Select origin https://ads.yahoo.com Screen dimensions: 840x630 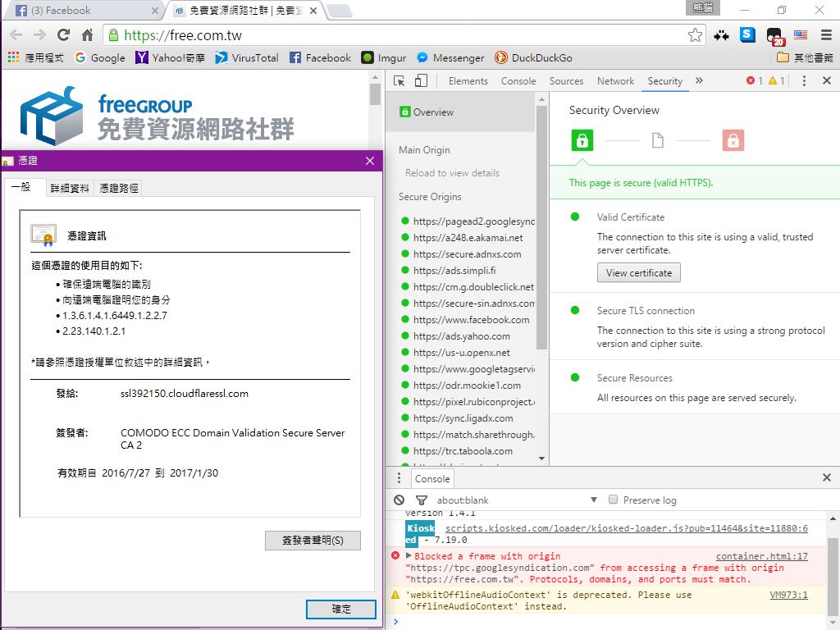point(461,336)
